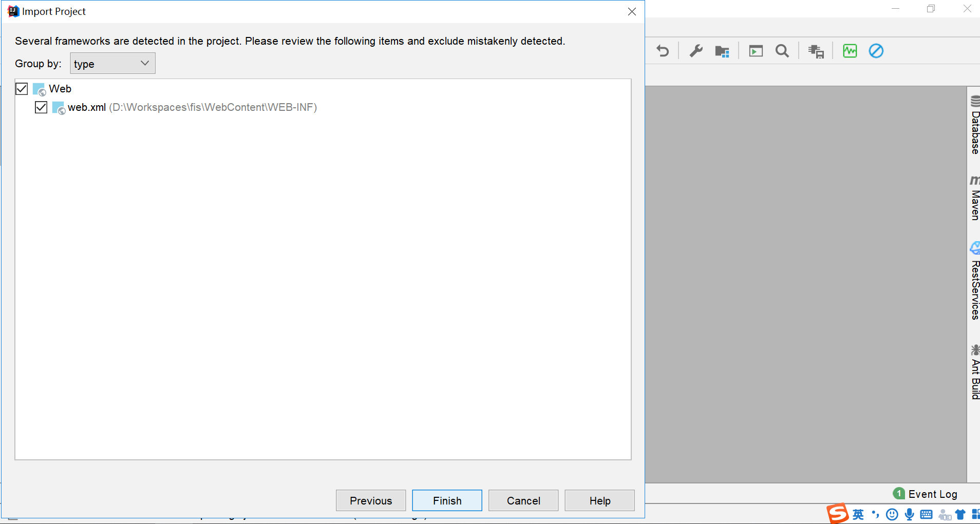This screenshot has width=980, height=524.
Task: Select the Web tree node
Action: [60, 89]
